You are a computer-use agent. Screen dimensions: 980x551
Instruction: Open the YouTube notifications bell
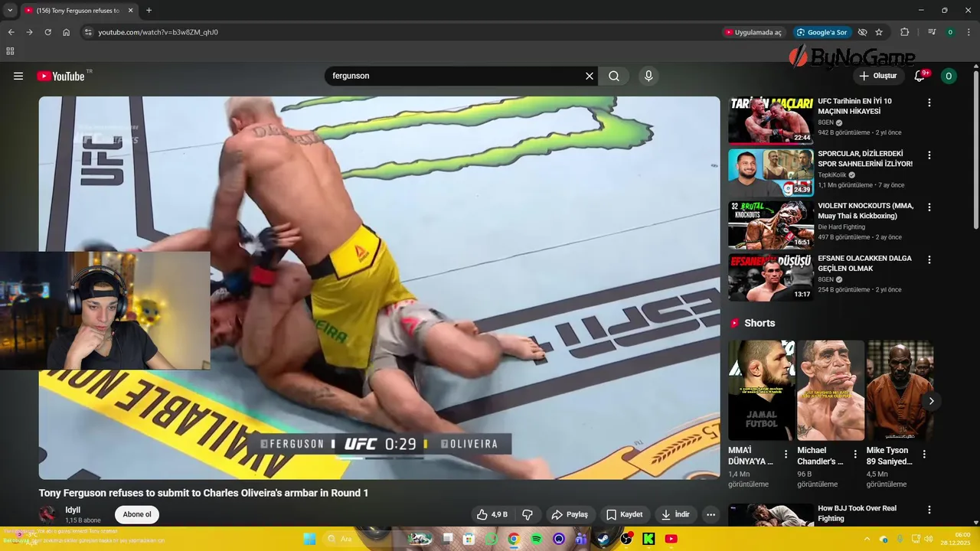(x=920, y=76)
